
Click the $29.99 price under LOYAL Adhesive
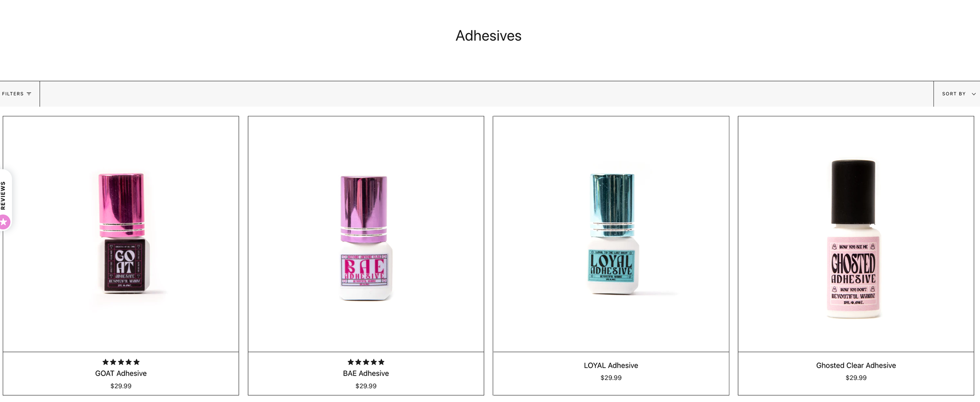[x=611, y=378]
